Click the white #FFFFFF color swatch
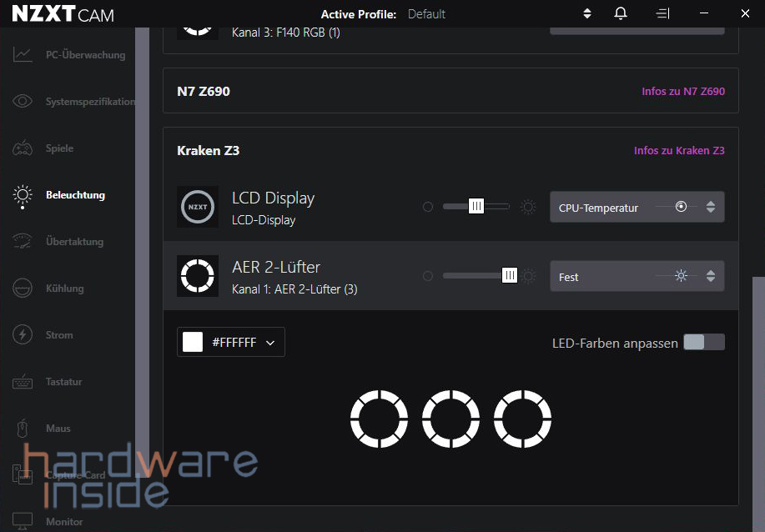 (193, 342)
